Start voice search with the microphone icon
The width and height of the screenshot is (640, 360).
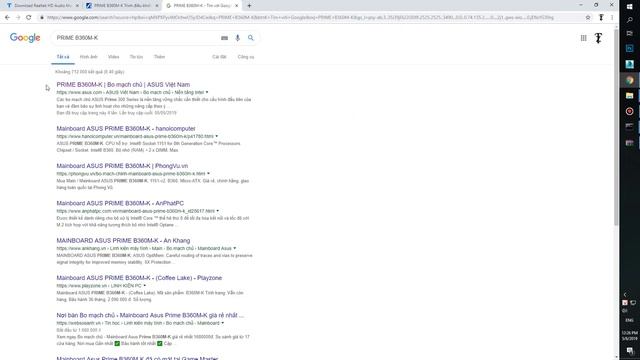(238, 38)
